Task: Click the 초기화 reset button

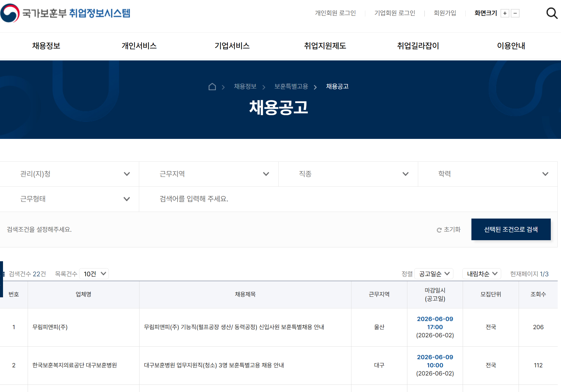Action: [x=449, y=230]
